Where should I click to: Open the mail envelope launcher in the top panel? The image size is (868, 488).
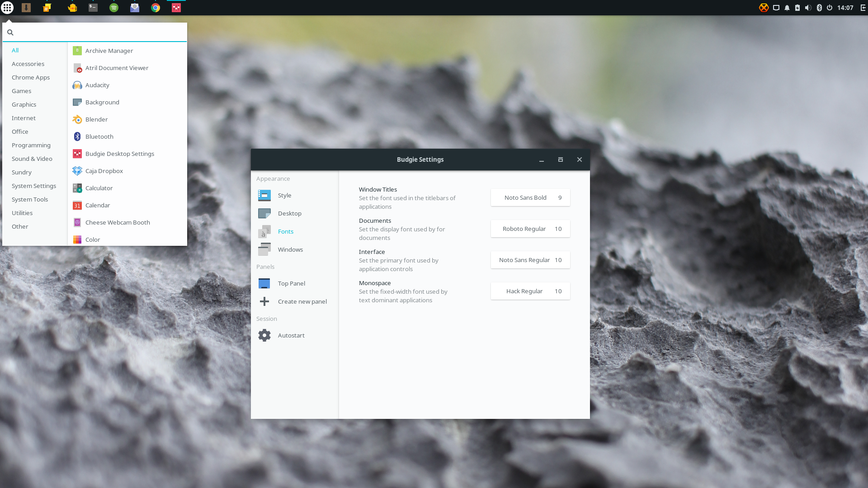(x=135, y=8)
